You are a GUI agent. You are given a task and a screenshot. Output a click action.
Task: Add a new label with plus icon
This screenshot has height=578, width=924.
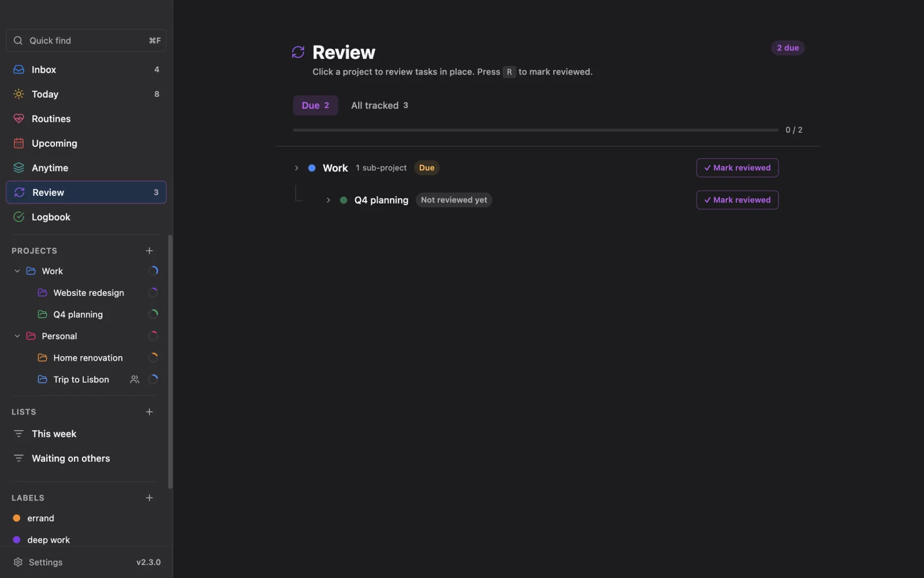[x=149, y=498]
